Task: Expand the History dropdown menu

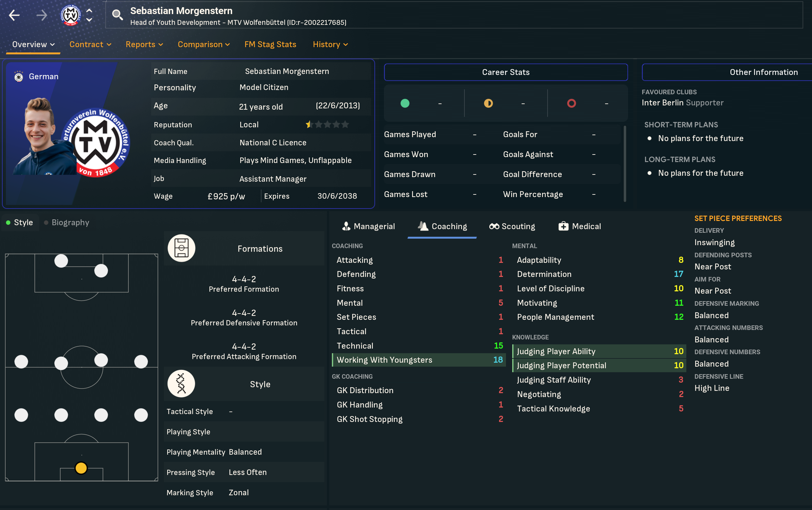Action: (330, 45)
